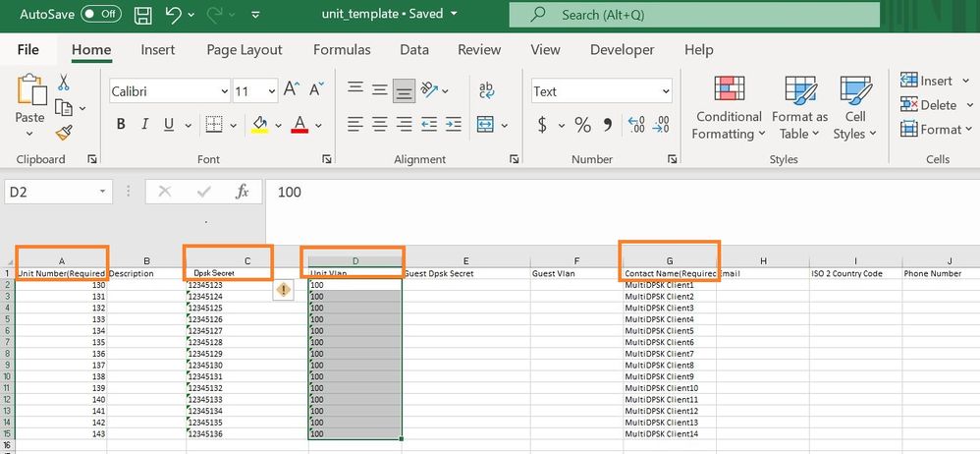Open the Conditional Formatting menu

coord(729,108)
